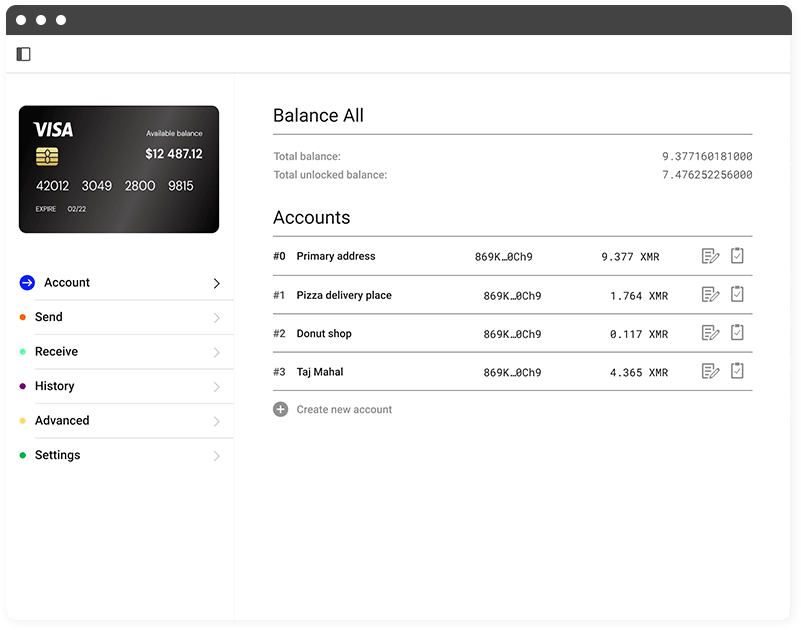Click the plus icon to create an account

point(280,409)
